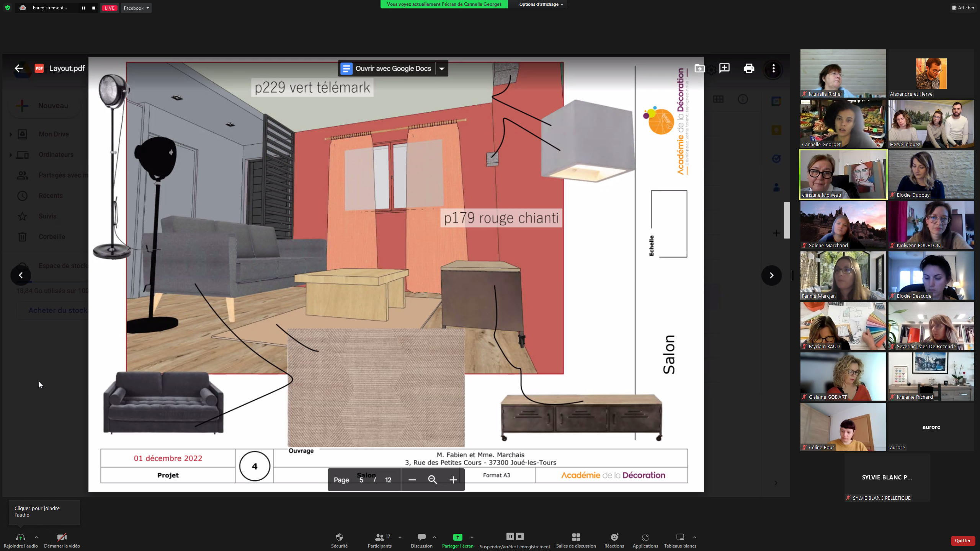Select christine Molveau video tile
The image size is (980, 551).
[843, 174]
